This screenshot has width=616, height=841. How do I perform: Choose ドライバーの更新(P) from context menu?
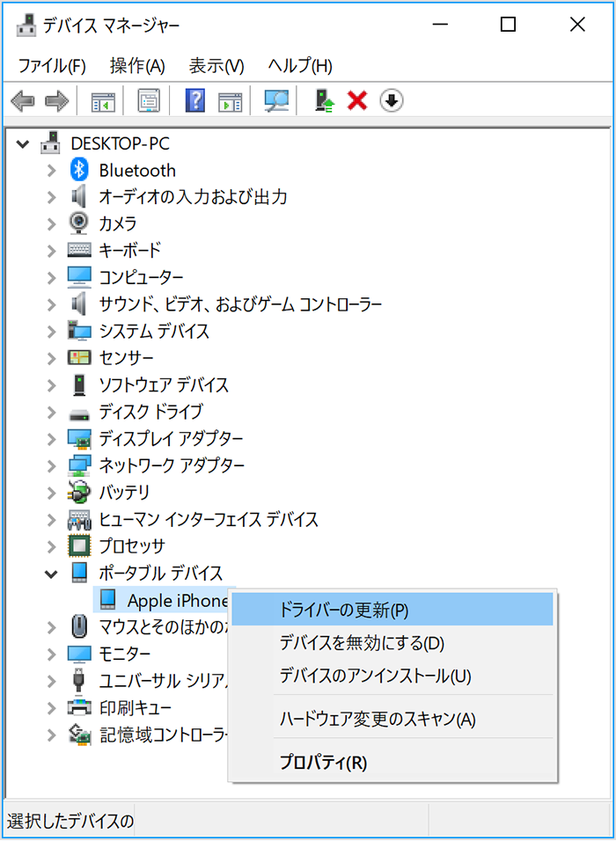[392, 610]
